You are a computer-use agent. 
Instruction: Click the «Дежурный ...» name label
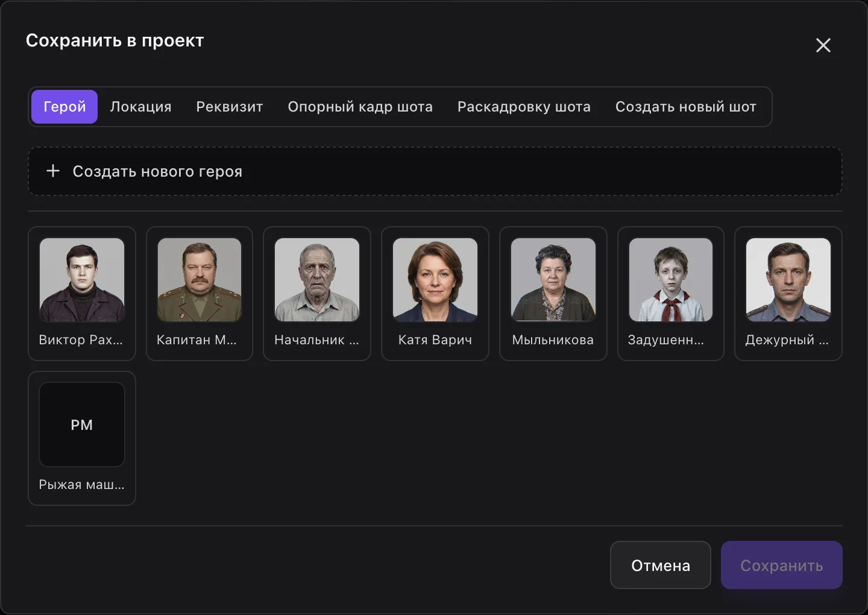787,340
